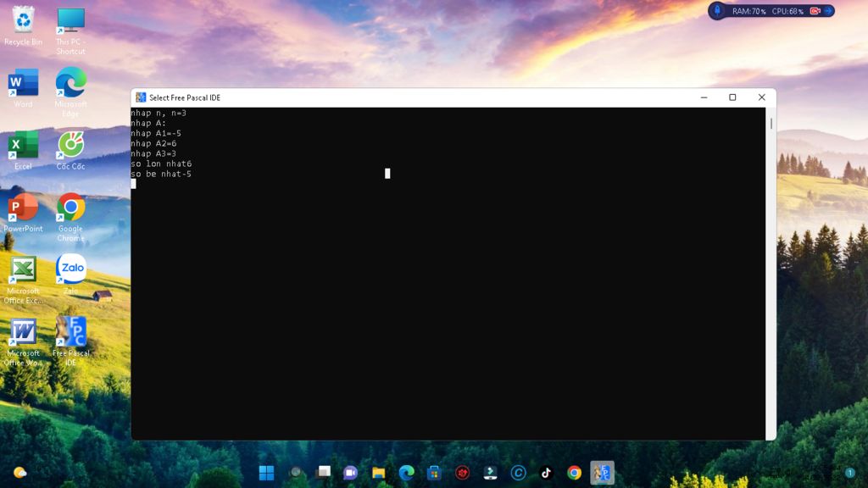Minimize the Free Pascal IDE window
This screenshot has width=868, height=488.
click(x=704, y=97)
